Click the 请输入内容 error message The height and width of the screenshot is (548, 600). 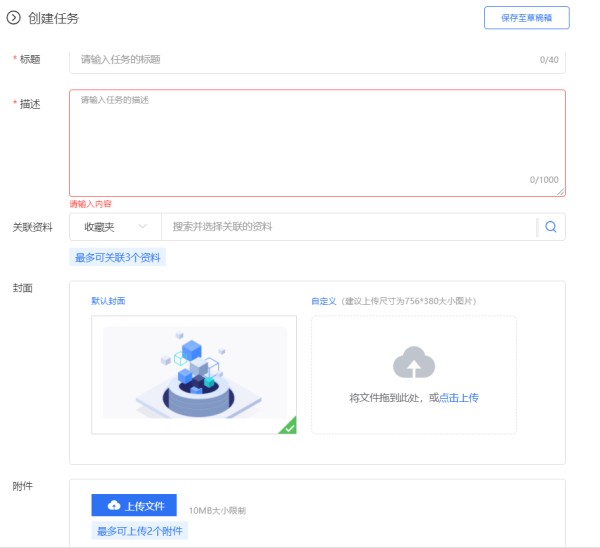coord(90,204)
